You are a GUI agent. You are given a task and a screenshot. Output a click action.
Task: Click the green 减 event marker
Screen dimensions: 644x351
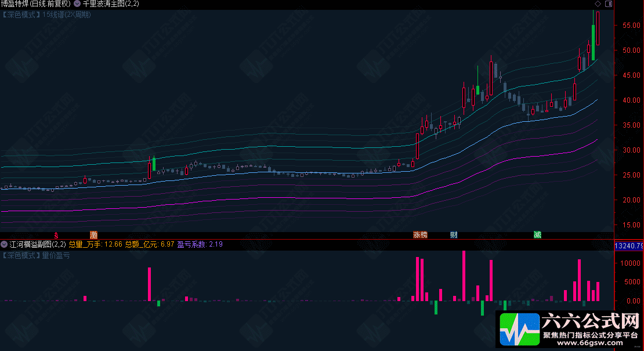click(x=537, y=235)
